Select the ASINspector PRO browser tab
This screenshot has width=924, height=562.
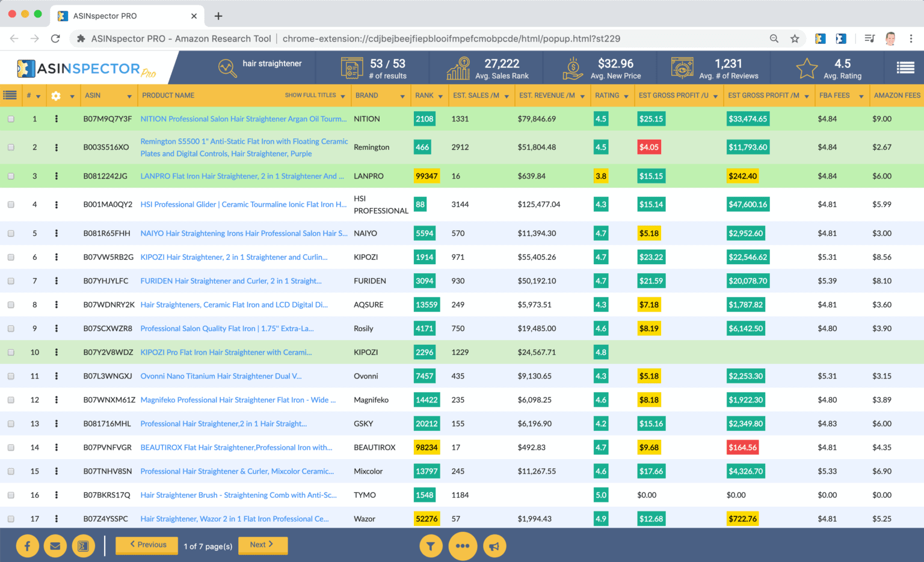pos(126,16)
